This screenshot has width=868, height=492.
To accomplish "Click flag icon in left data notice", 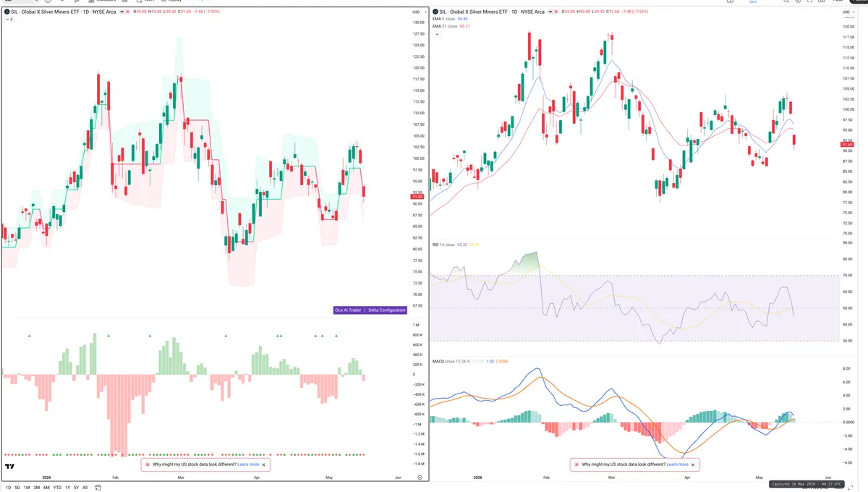I will click(148, 465).
